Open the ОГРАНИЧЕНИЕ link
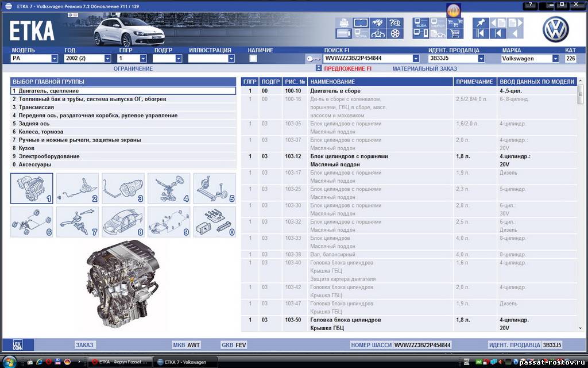The height and width of the screenshot is (368, 588). click(133, 69)
